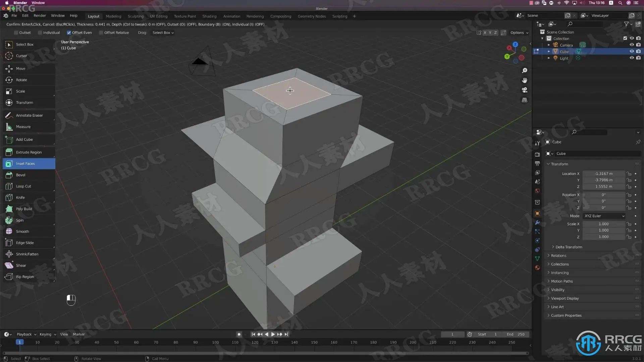644x362 pixels.
Task: Select the Scale tool
Action: (x=29, y=92)
